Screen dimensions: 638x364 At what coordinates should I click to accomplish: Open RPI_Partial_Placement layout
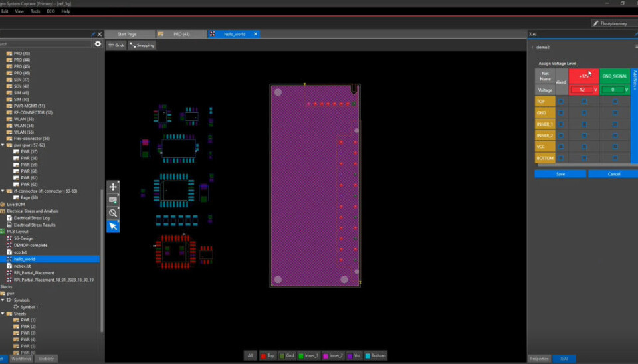(34, 273)
